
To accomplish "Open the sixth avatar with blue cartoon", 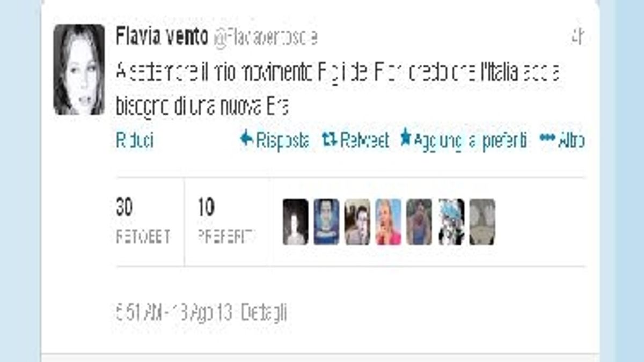I will [451, 221].
